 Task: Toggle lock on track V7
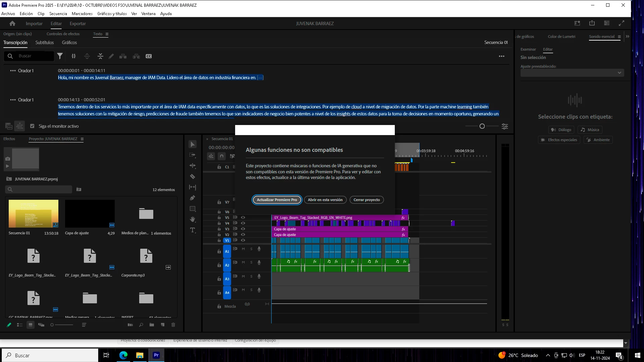click(x=219, y=202)
